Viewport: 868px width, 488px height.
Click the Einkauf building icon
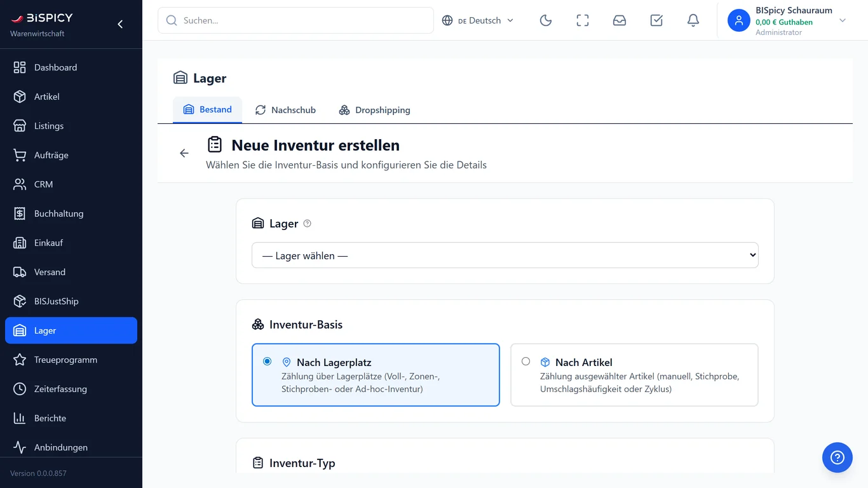point(20,243)
